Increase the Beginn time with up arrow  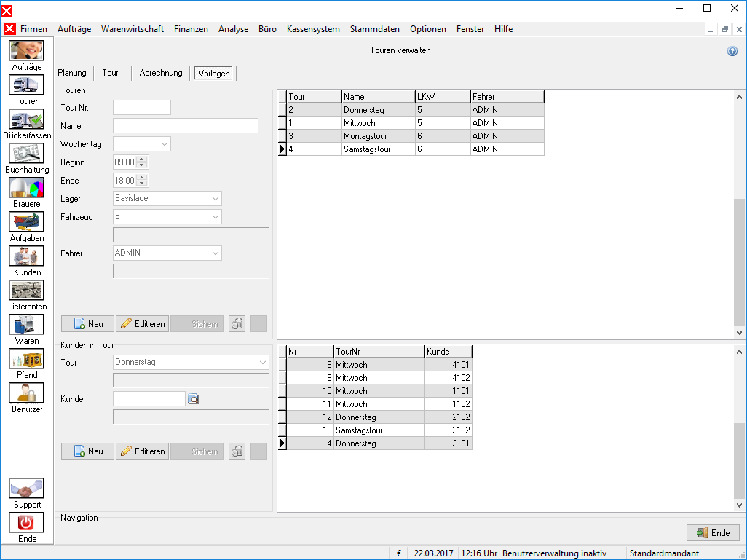[x=142, y=159]
